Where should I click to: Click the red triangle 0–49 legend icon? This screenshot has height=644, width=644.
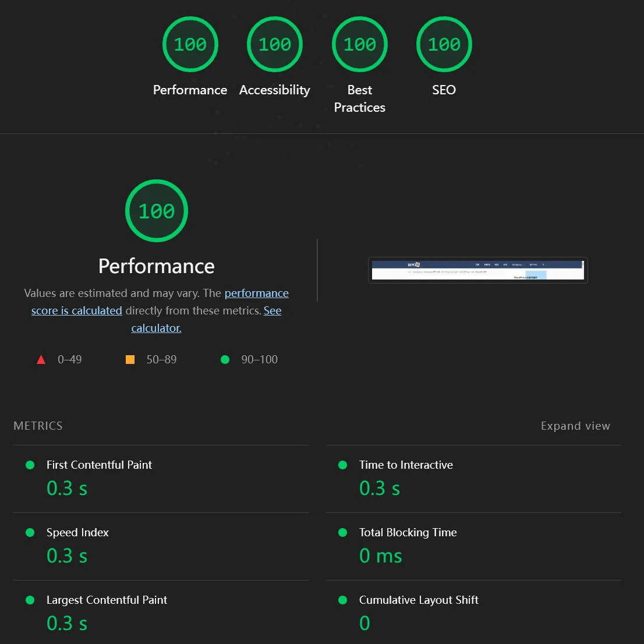41,360
